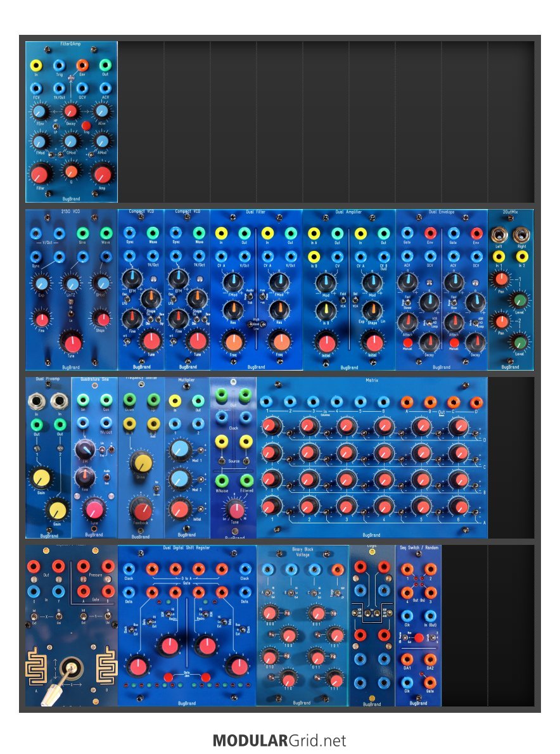Viewport: 560px width, 754px height.
Task: Adjust the Mod 2 knob on Multiplier
Action: click(180, 479)
